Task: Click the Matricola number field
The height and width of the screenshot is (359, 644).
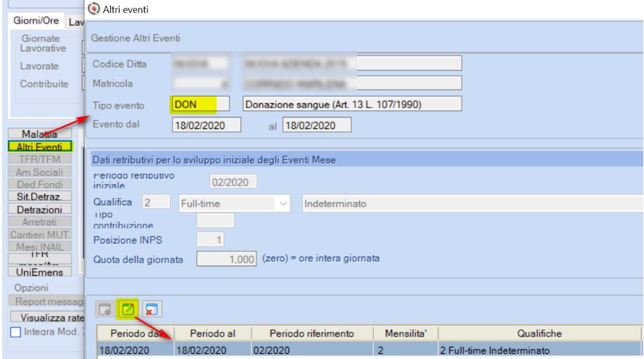Action: pyautogui.click(x=200, y=83)
